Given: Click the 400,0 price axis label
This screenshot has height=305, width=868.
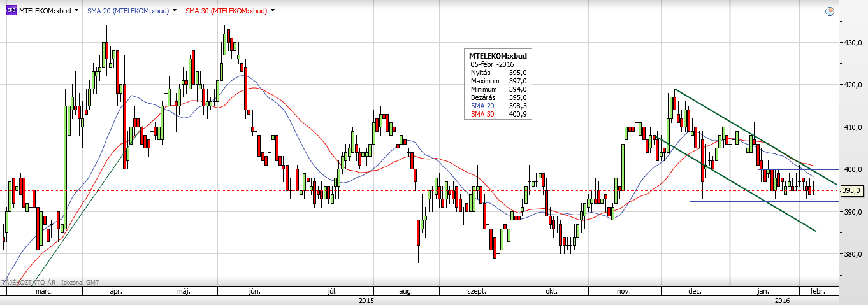Looking at the screenshot, I should click(853, 169).
